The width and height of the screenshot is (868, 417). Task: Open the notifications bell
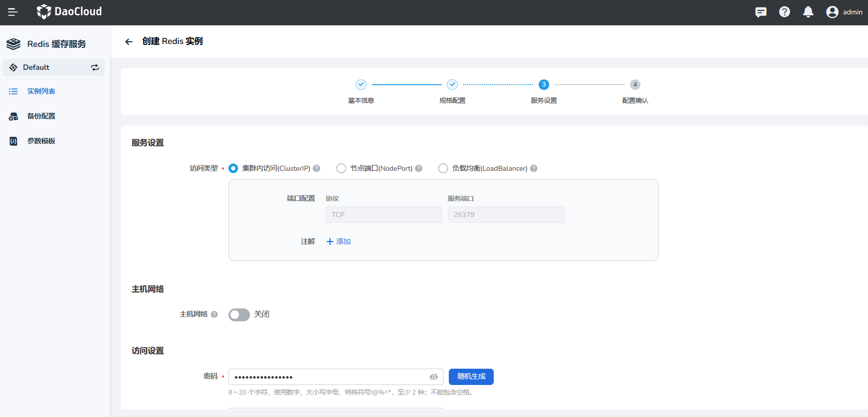point(808,12)
